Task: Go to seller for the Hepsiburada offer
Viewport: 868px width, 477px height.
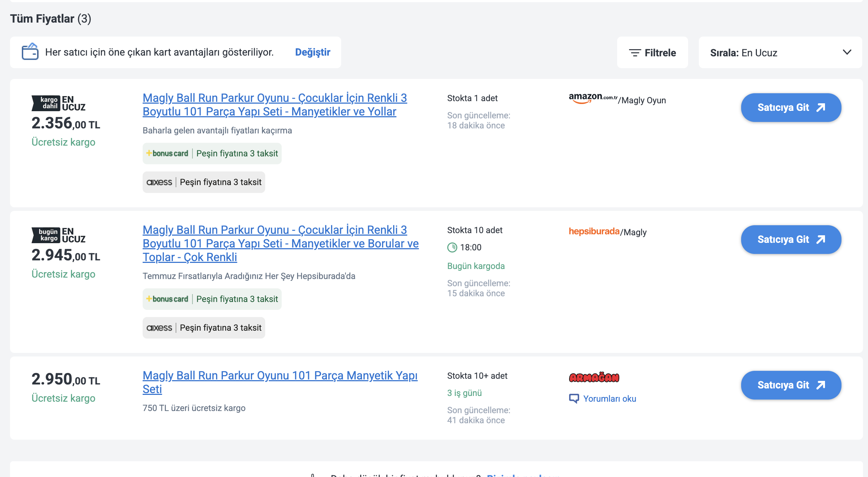Action: click(x=791, y=240)
